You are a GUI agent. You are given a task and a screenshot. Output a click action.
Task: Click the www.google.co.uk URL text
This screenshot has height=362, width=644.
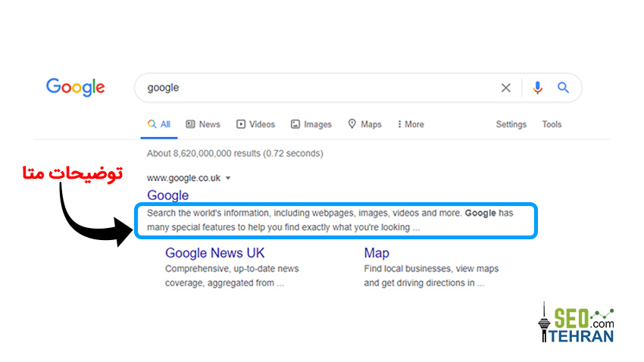tap(183, 178)
